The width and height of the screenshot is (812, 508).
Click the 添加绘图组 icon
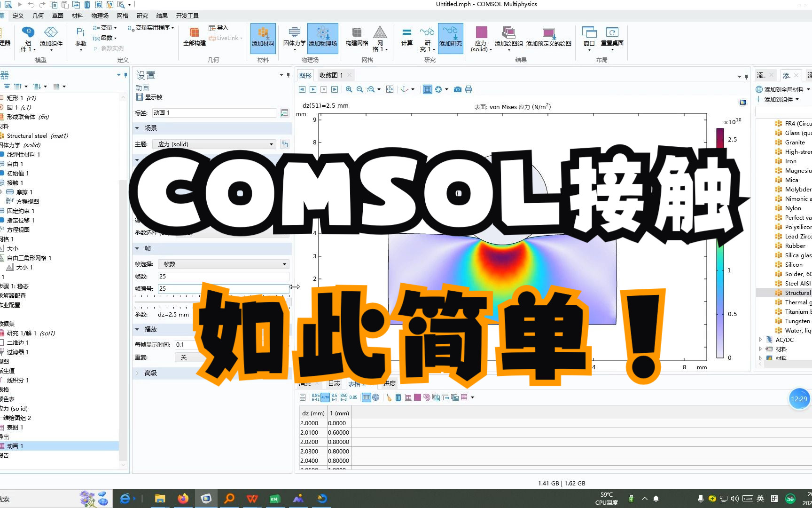[508, 38]
